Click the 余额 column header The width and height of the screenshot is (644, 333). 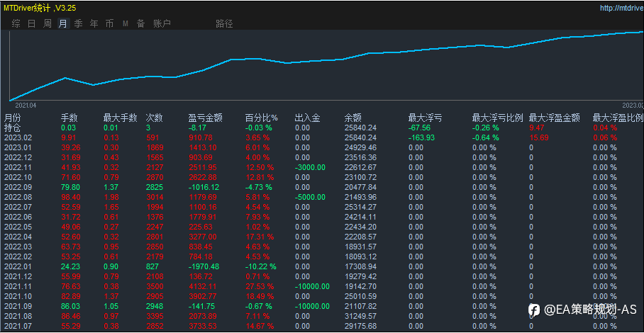tap(352, 118)
